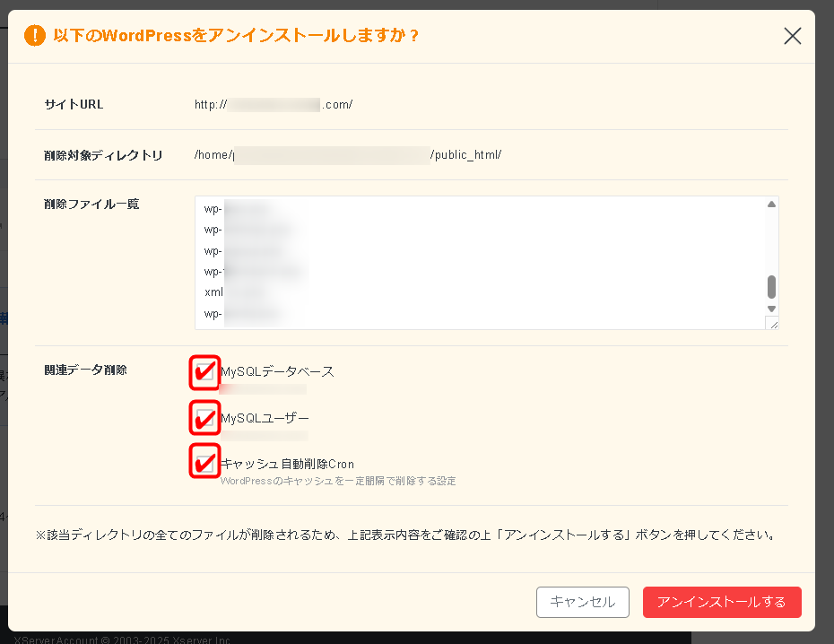
Task: Click the file list resize grip
Action: pyautogui.click(x=773, y=324)
